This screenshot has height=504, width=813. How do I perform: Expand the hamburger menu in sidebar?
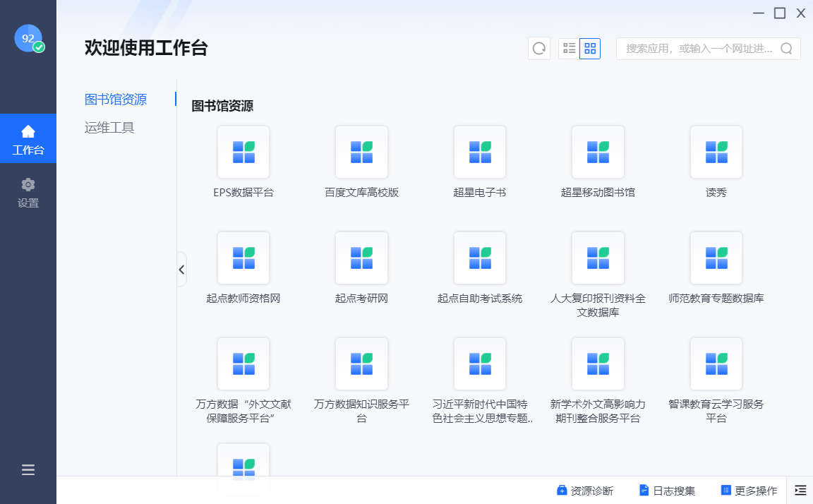[28, 470]
